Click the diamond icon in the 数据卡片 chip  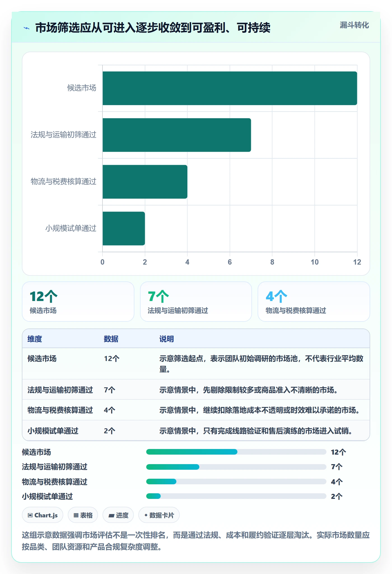146,515
